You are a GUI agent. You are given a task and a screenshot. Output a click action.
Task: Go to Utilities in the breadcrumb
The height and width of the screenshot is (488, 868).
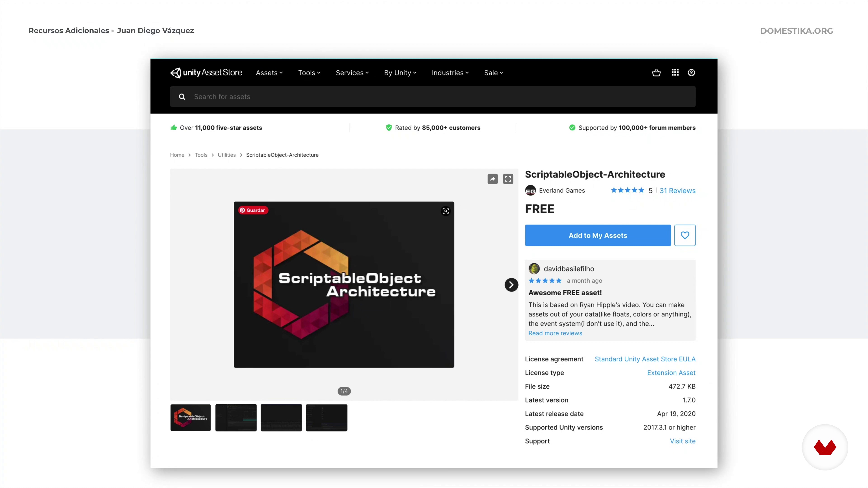[x=226, y=155]
